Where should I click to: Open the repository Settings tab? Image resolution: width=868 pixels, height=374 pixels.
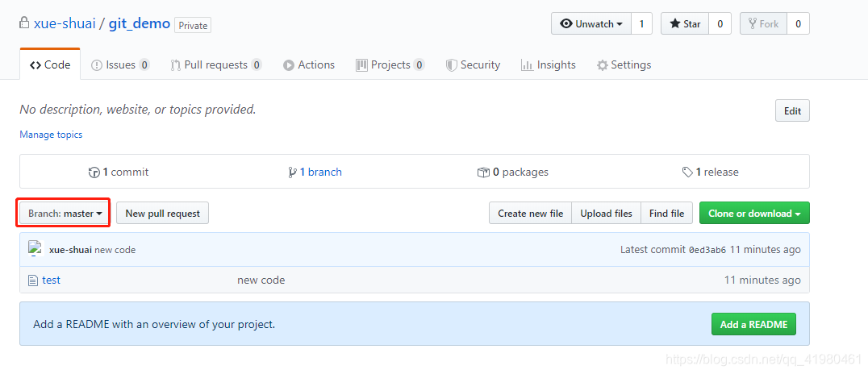(x=624, y=64)
